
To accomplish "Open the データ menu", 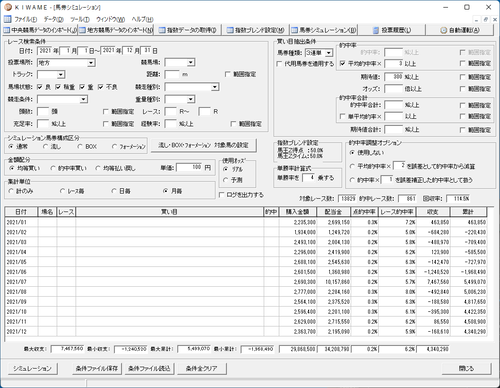I will [54, 19].
